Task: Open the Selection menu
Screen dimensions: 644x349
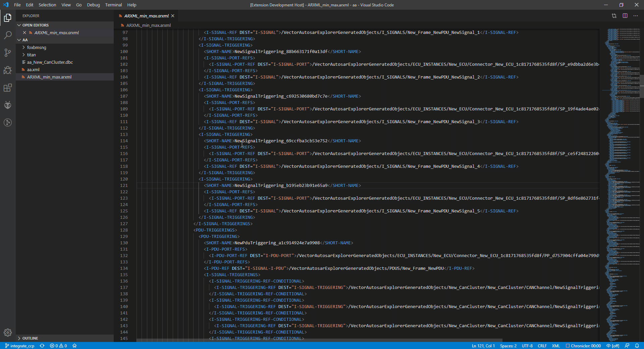Action: pos(47,5)
